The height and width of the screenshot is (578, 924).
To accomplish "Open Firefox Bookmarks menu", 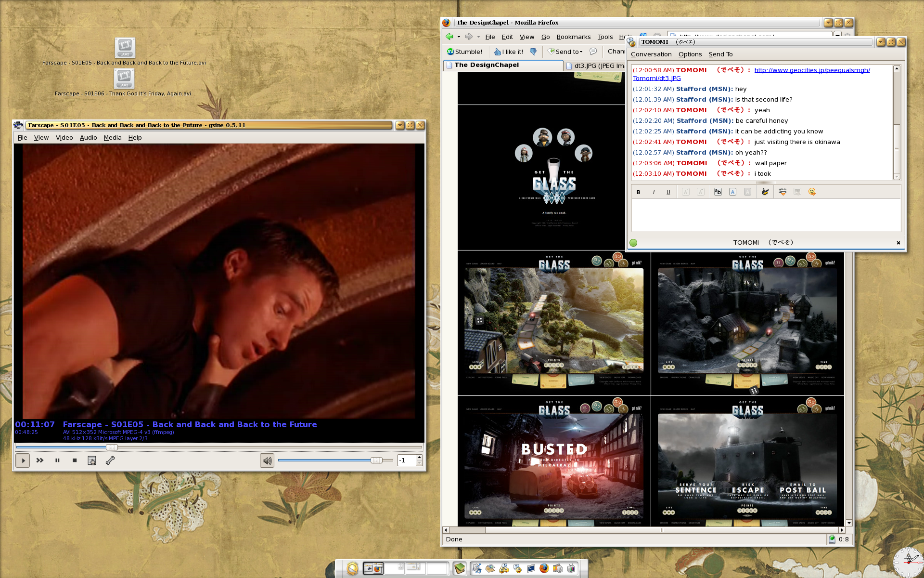I will (x=573, y=37).
